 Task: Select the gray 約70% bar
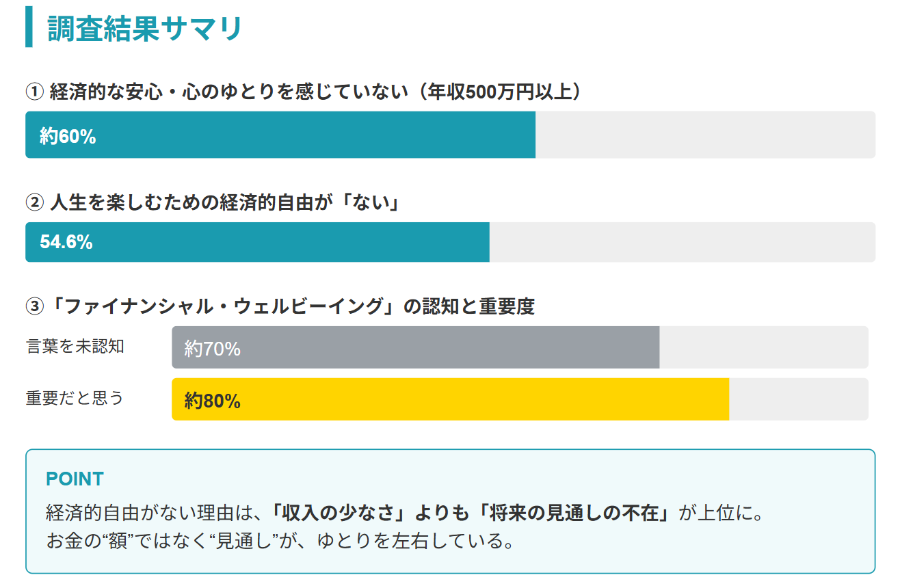coord(416,347)
